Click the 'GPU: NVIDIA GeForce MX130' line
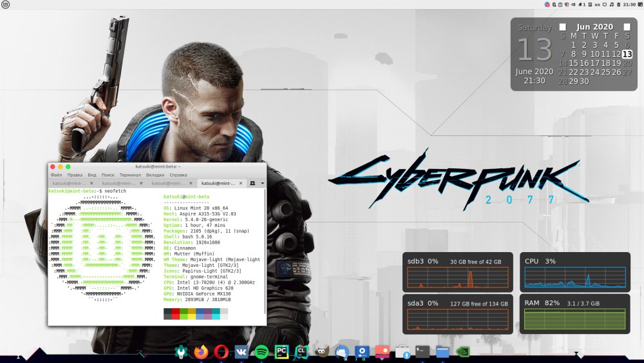Image resolution: width=644 pixels, height=363 pixels. [x=197, y=294]
